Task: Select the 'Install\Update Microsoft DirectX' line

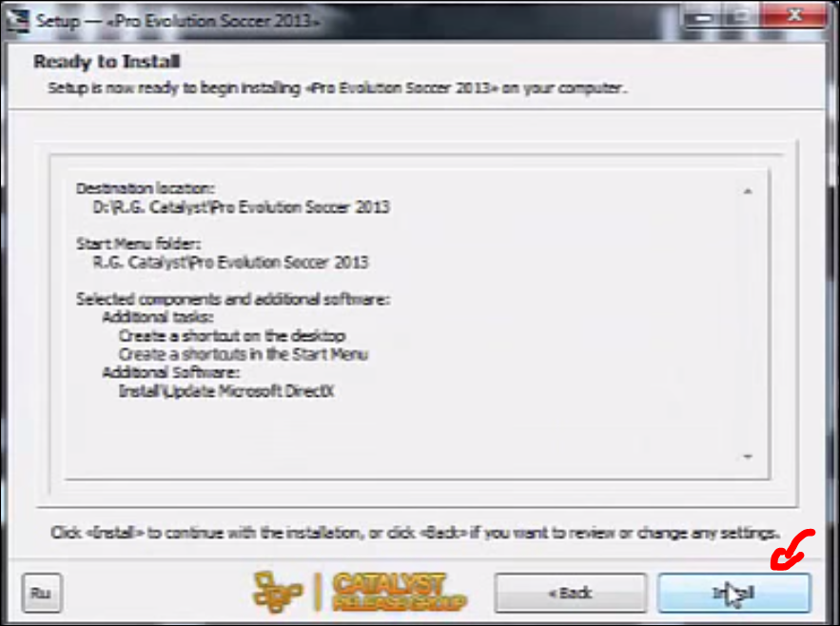Action: click(x=226, y=391)
